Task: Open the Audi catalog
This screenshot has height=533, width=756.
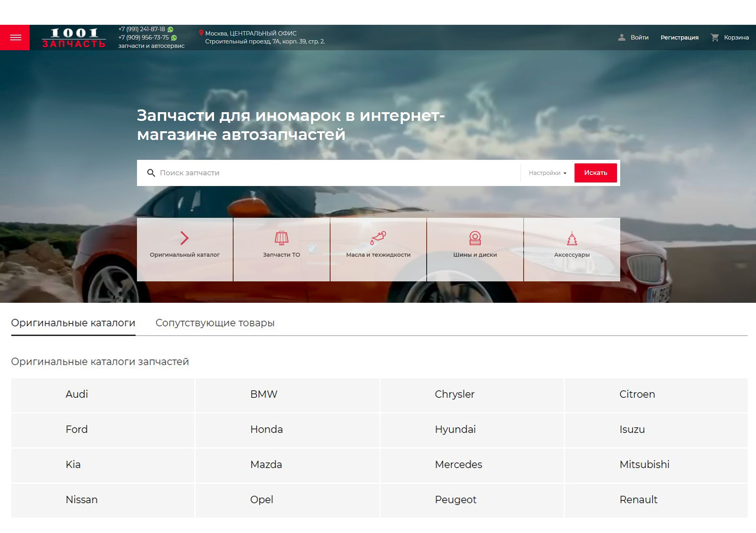Action: 103,395
